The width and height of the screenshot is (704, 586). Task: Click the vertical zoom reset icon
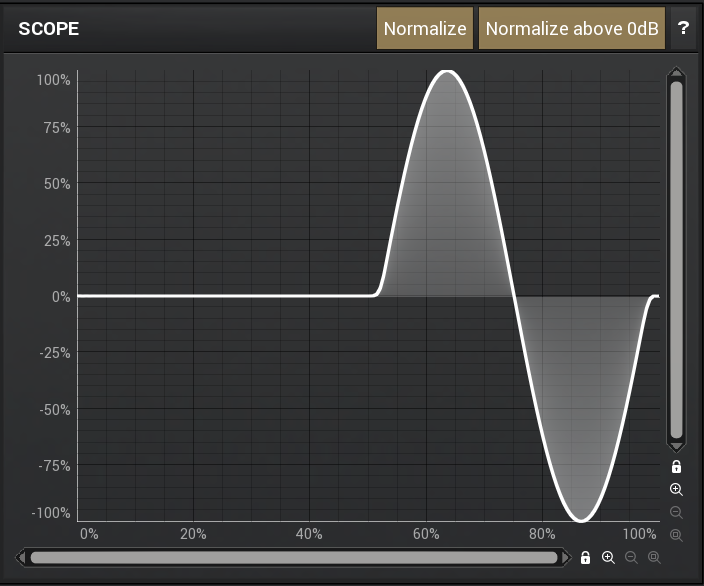click(676, 535)
